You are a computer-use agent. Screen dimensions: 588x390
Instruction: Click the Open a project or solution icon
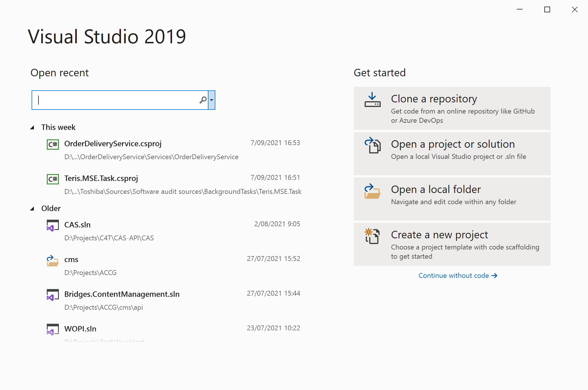click(372, 145)
